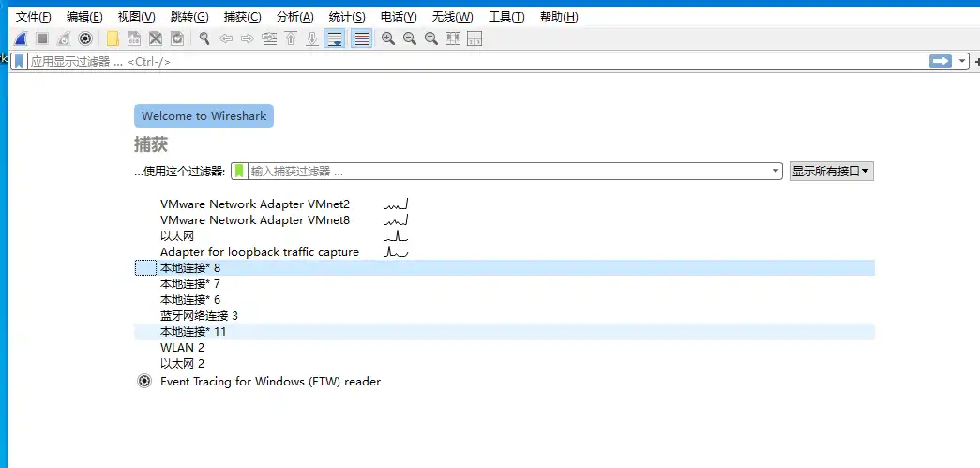
Task: Click the resize columns toolbar icon
Action: 475,38
